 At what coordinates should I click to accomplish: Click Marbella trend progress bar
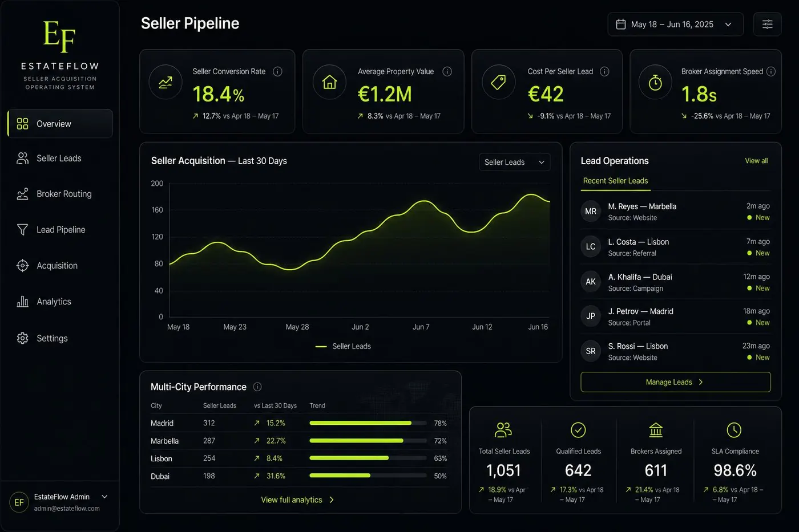click(x=368, y=441)
